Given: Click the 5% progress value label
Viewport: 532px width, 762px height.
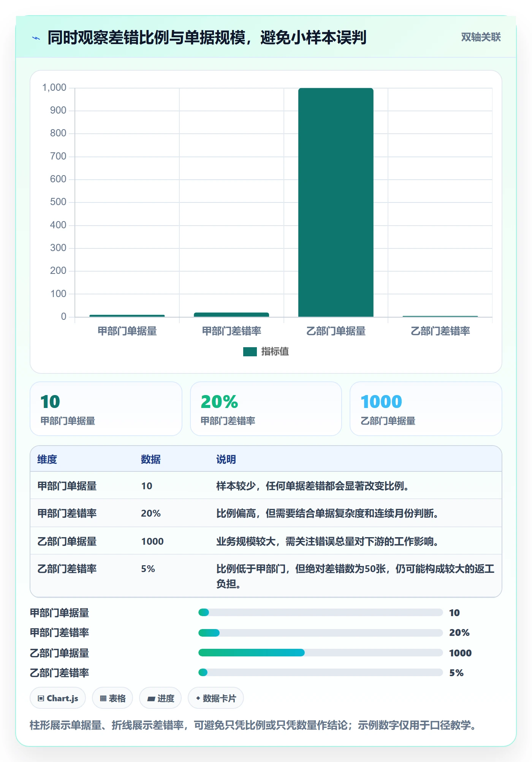Looking at the screenshot, I should tap(456, 673).
